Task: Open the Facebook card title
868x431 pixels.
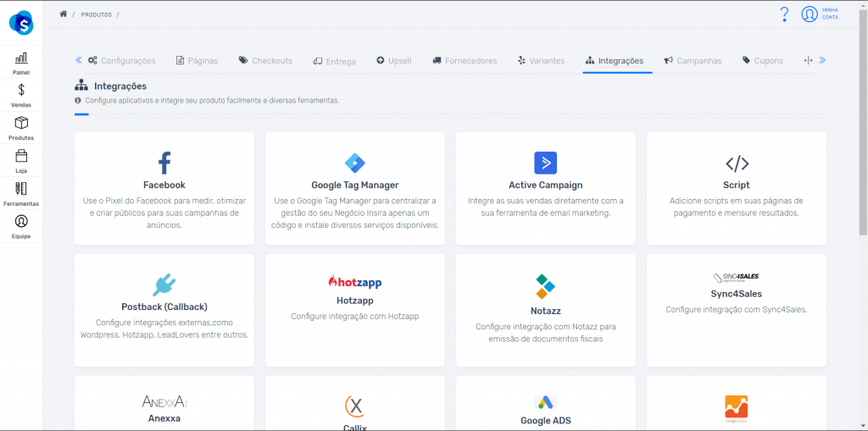Action: 164,185
